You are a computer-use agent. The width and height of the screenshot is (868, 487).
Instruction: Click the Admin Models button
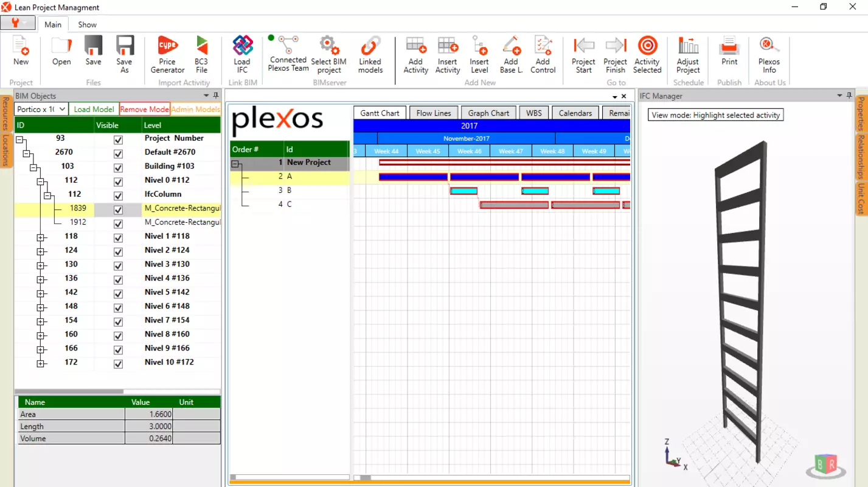tap(195, 109)
